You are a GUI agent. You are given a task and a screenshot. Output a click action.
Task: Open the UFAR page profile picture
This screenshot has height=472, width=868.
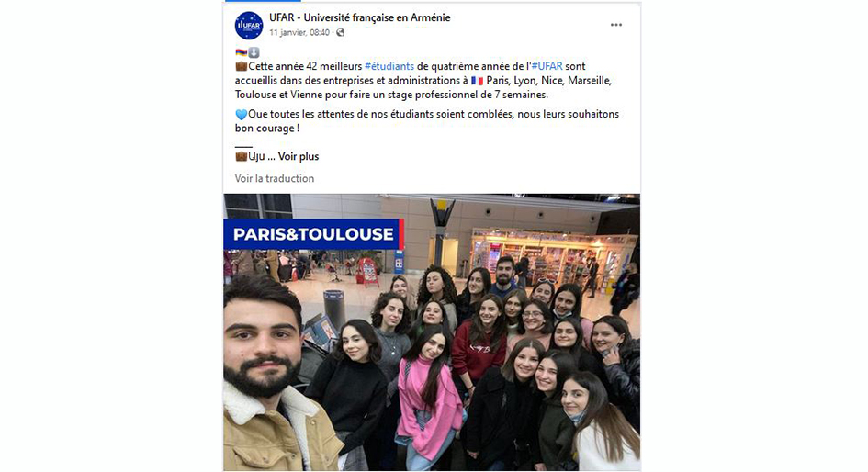pos(249,26)
